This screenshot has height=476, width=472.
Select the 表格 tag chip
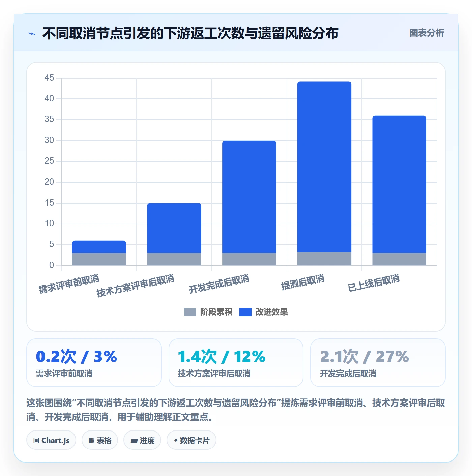(100, 440)
